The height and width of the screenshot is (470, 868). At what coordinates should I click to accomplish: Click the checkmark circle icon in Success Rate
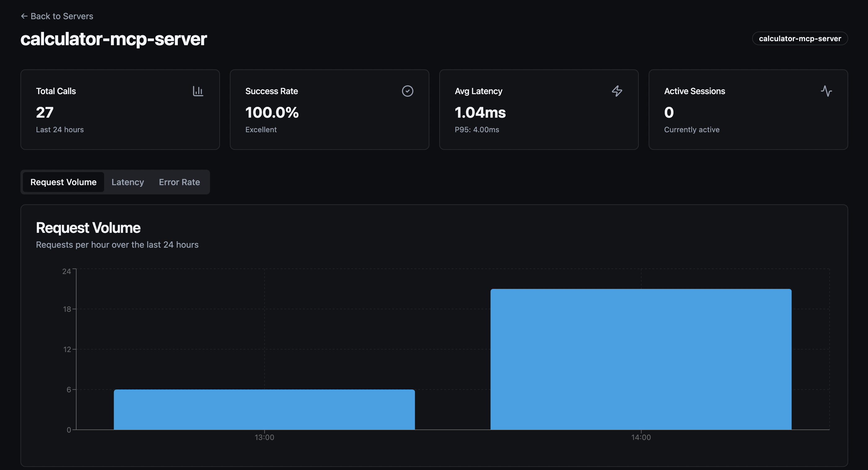click(407, 91)
